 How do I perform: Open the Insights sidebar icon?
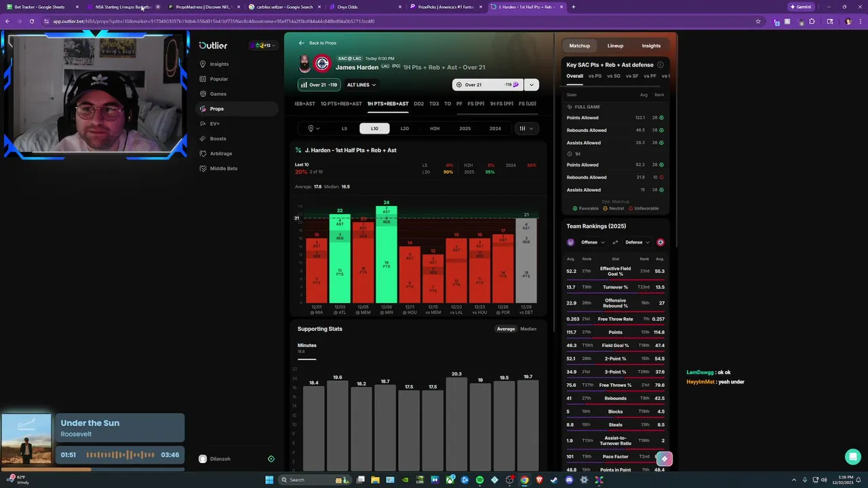pyautogui.click(x=203, y=64)
